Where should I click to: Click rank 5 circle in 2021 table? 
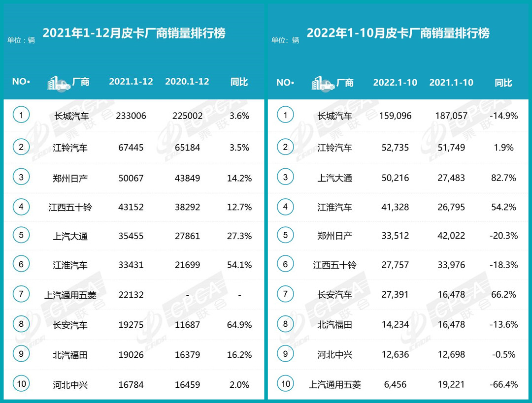(21, 235)
